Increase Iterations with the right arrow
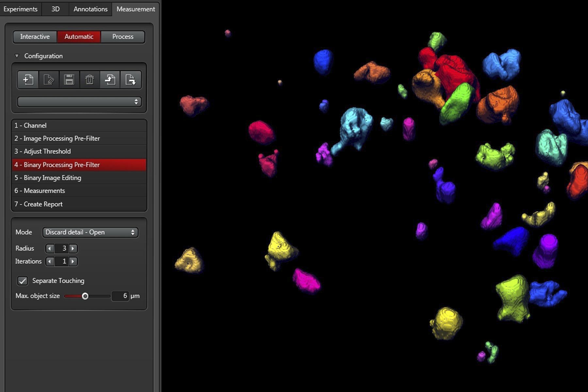This screenshot has width=588, height=392. [73, 261]
